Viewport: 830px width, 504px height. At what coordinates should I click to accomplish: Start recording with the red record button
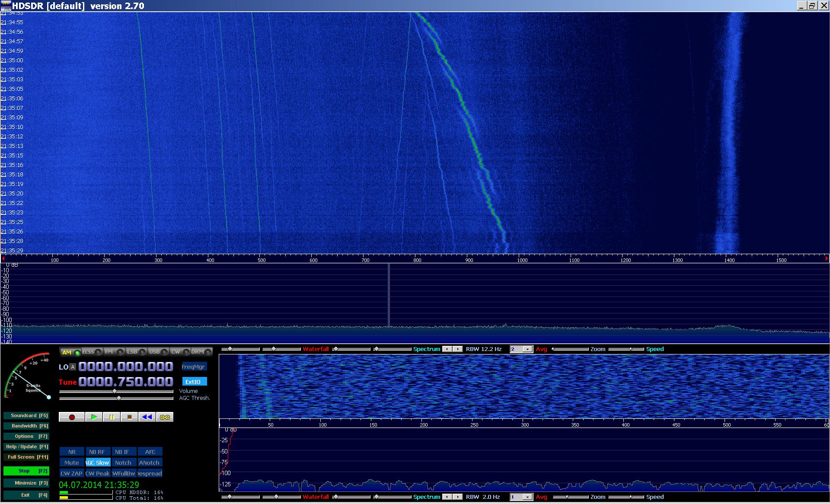click(x=72, y=417)
